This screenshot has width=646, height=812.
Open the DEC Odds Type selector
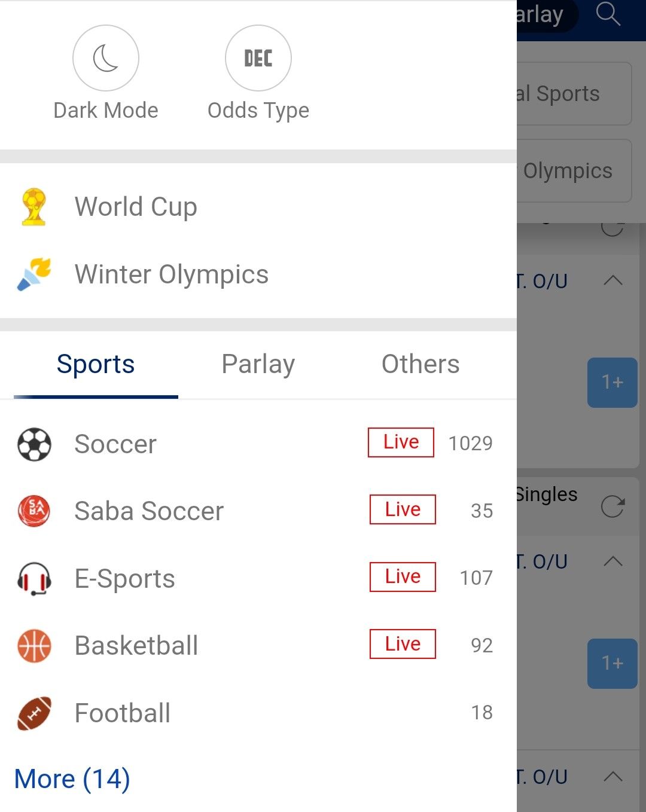258,58
